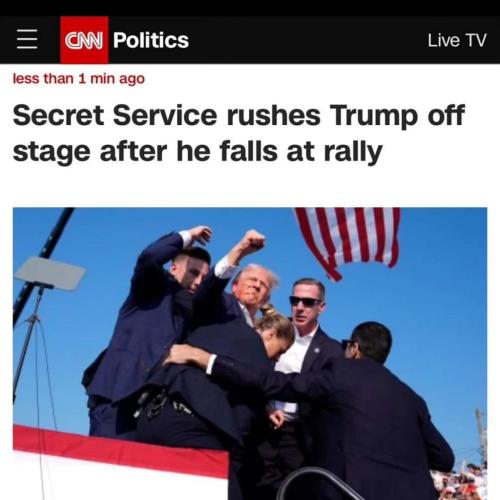
Task: Click the word 'Trump' in the headline
Action: [374, 116]
